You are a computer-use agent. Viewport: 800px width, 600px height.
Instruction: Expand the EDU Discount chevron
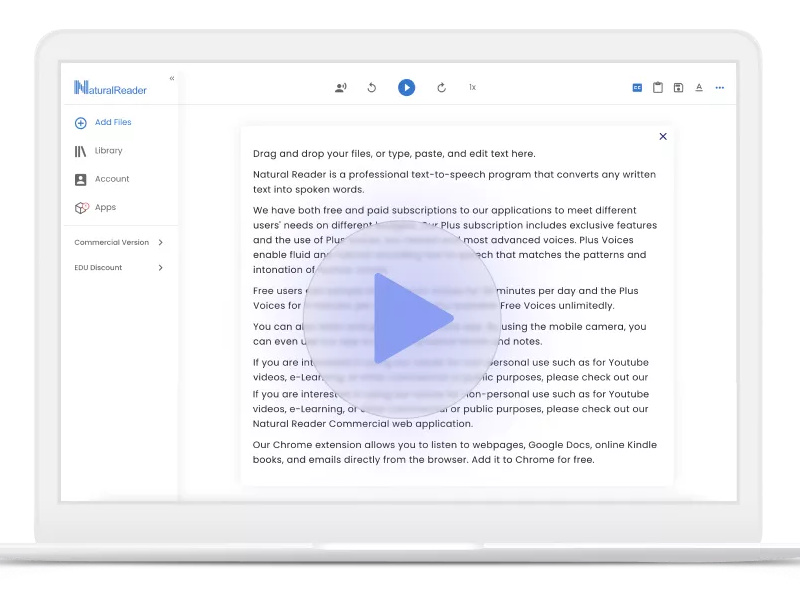(161, 267)
